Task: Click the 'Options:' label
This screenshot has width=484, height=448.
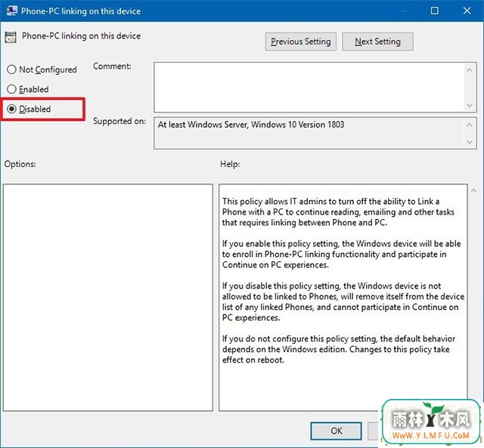Action: [20, 164]
